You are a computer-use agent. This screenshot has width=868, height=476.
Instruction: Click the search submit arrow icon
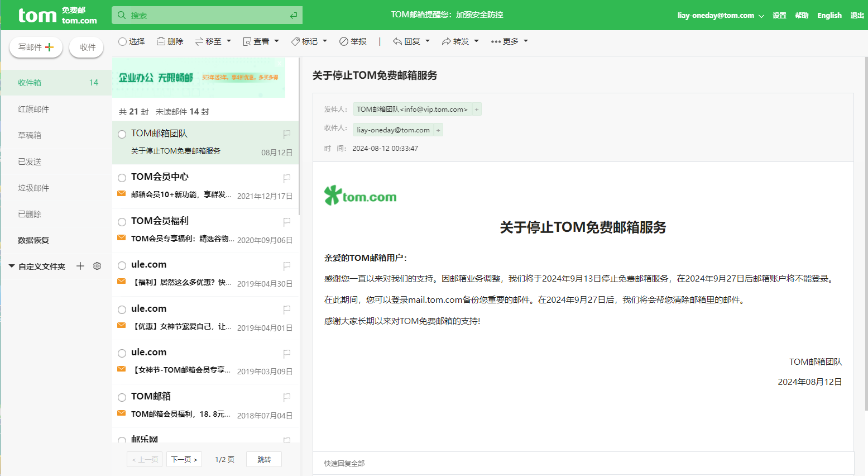click(x=294, y=16)
